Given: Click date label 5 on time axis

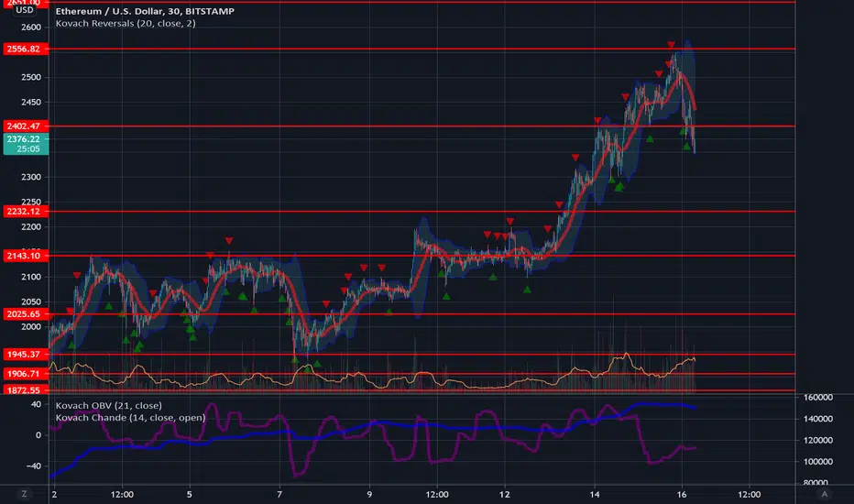Looking at the screenshot, I should click(190, 495).
